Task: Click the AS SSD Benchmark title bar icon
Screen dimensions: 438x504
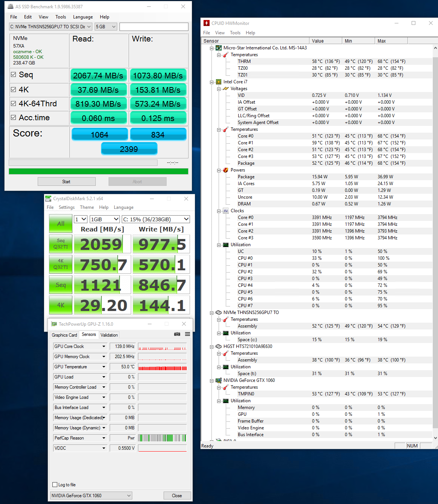Action: pos(10,6)
